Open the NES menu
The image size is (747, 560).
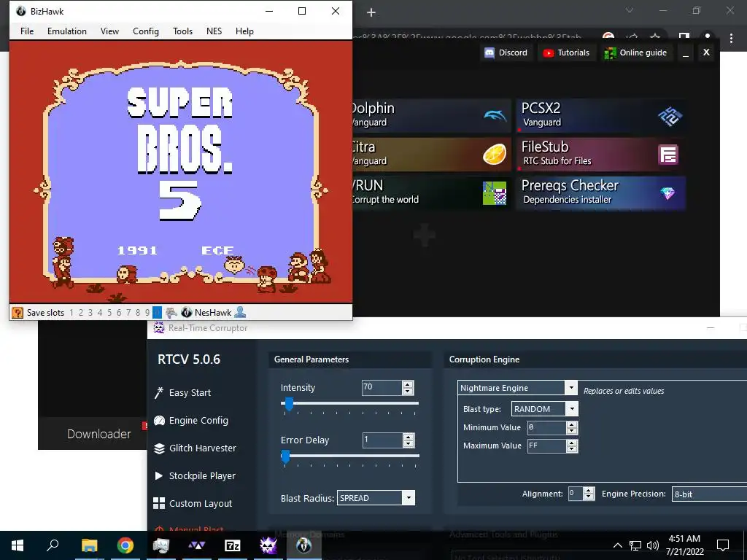tap(214, 31)
